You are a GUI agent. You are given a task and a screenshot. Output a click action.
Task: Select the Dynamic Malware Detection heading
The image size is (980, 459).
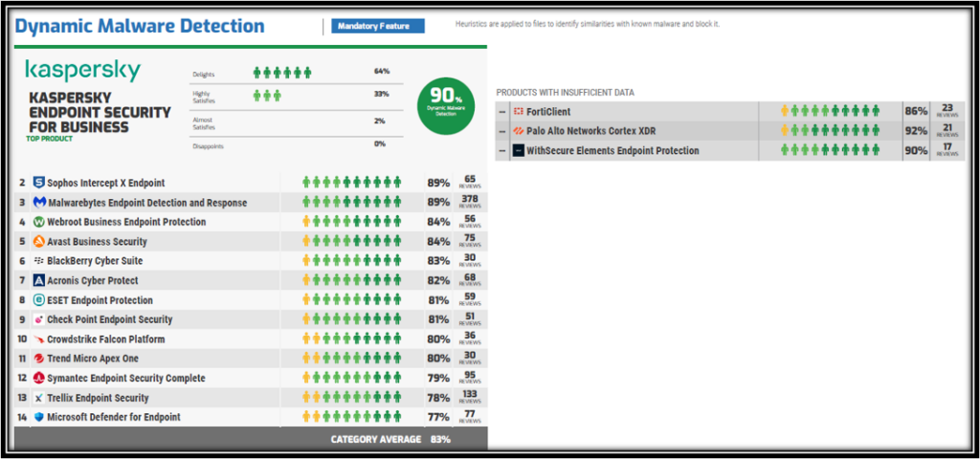pyautogui.click(x=140, y=26)
